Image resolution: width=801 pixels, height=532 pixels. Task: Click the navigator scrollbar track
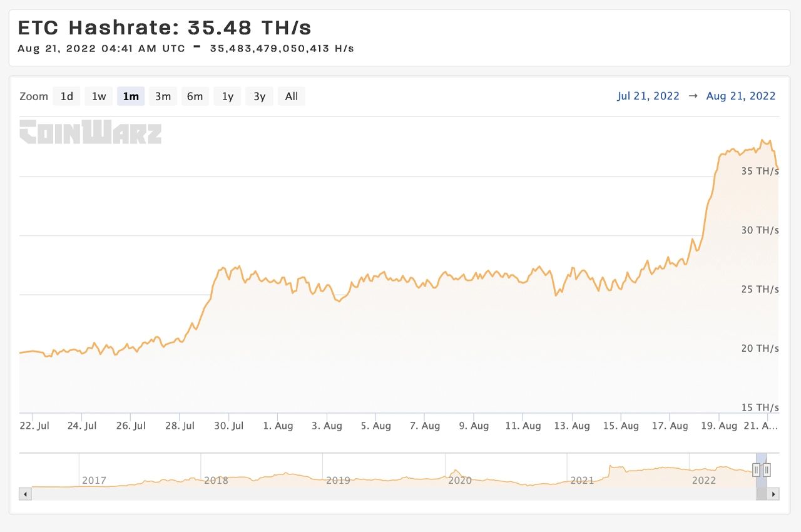(393, 494)
